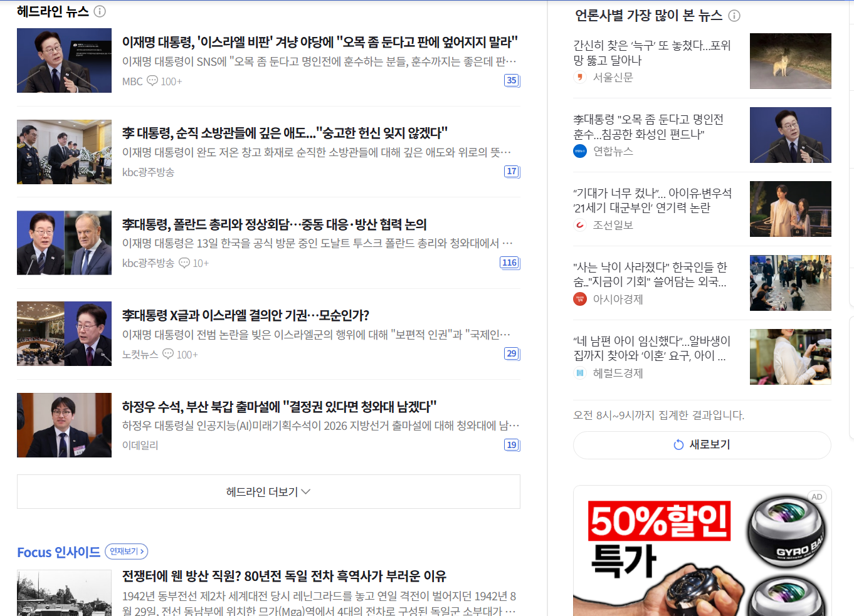This screenshot has height=616, width=854.
Task: Open the comment bubble icon on the MBC article
Action: pos(152,81)
